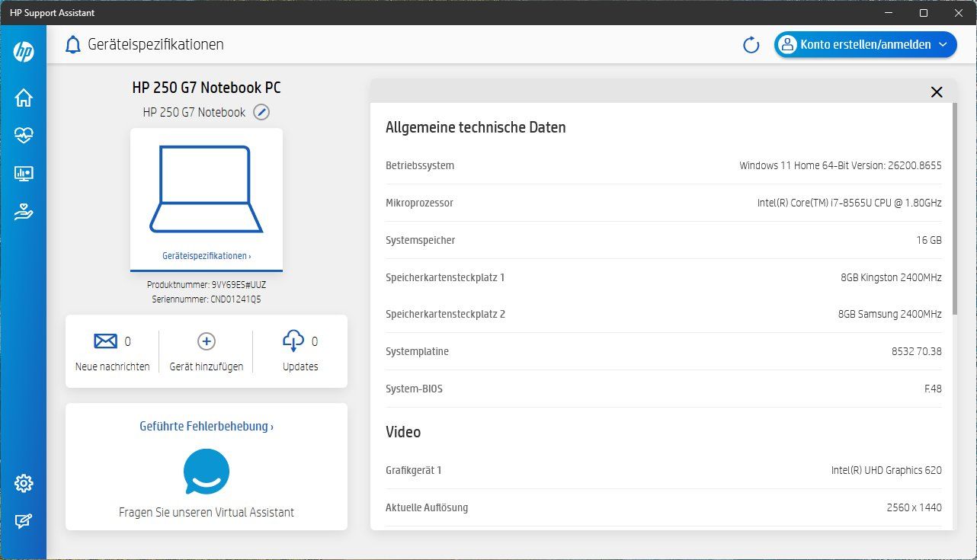
Task: Select the 'F.48' BIOS value
Action: 933,389
